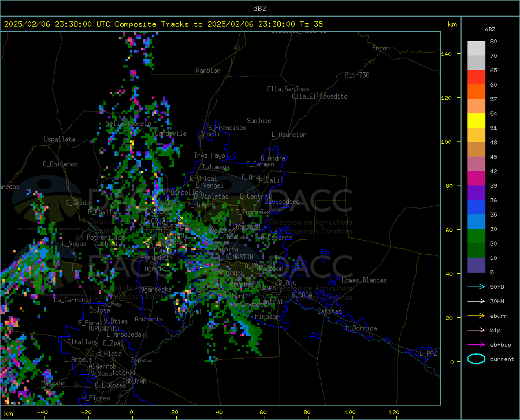Click the km label at top right

[x=452, y=24]
